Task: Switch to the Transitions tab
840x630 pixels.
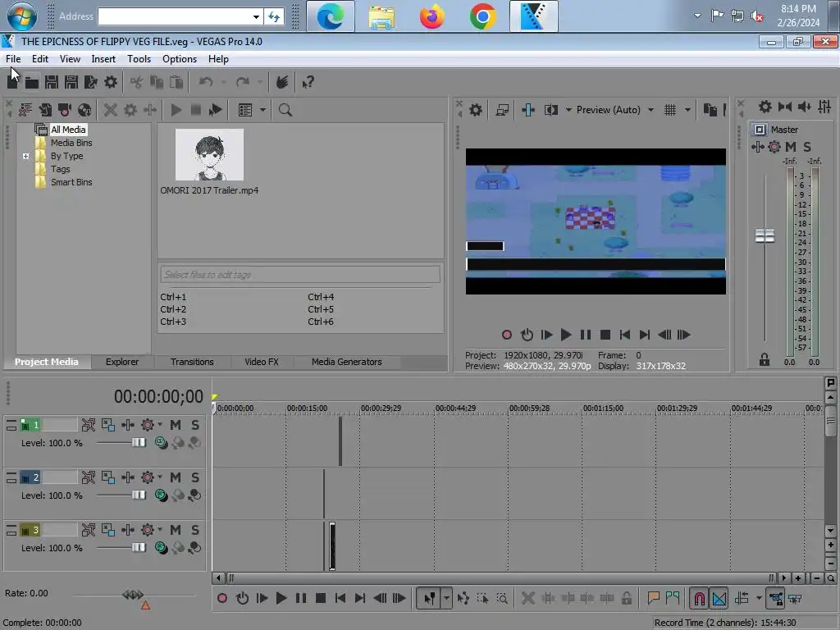Action: click(x=192, y=362)
